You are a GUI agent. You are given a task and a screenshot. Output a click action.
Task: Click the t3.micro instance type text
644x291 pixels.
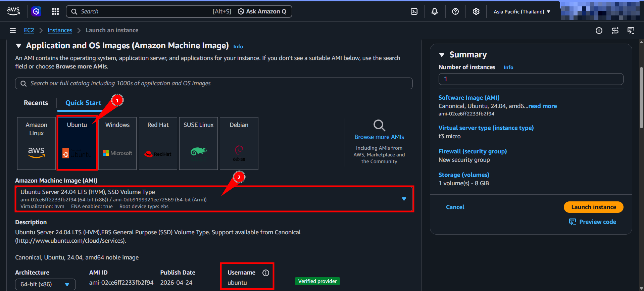[449, 136]
